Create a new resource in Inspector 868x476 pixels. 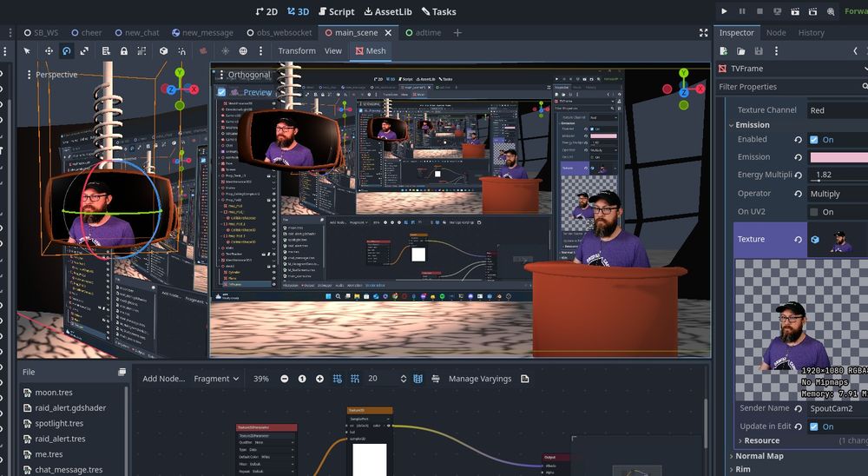pyautogui.click(x=724, y=51)
